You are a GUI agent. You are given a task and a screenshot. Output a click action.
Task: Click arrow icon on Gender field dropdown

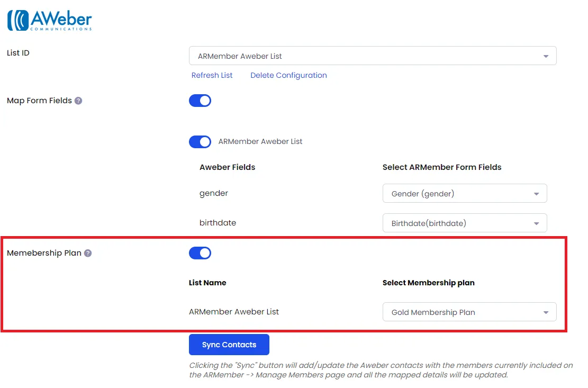pos(536,194)
